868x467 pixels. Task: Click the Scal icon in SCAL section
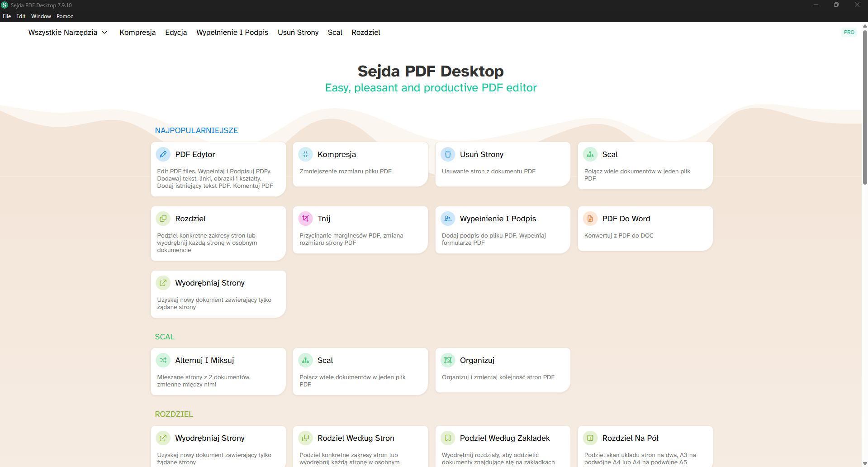[x=305, y=360]
